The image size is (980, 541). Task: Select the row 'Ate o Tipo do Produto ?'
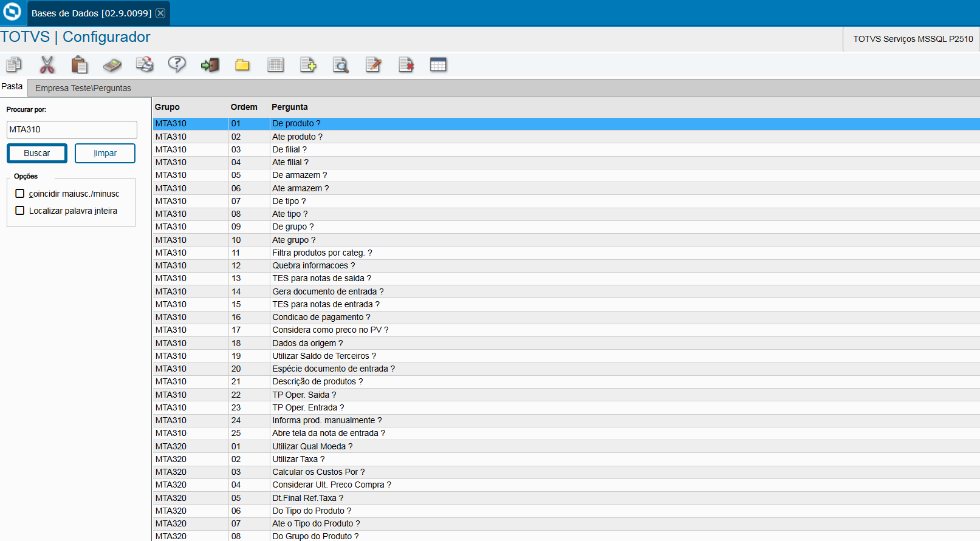566,523
